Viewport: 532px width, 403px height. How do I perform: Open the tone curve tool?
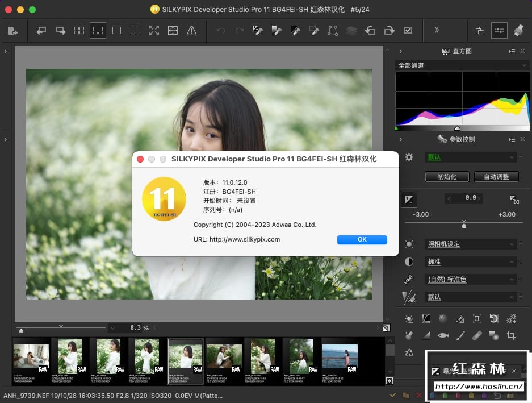(x=426, y=319)
